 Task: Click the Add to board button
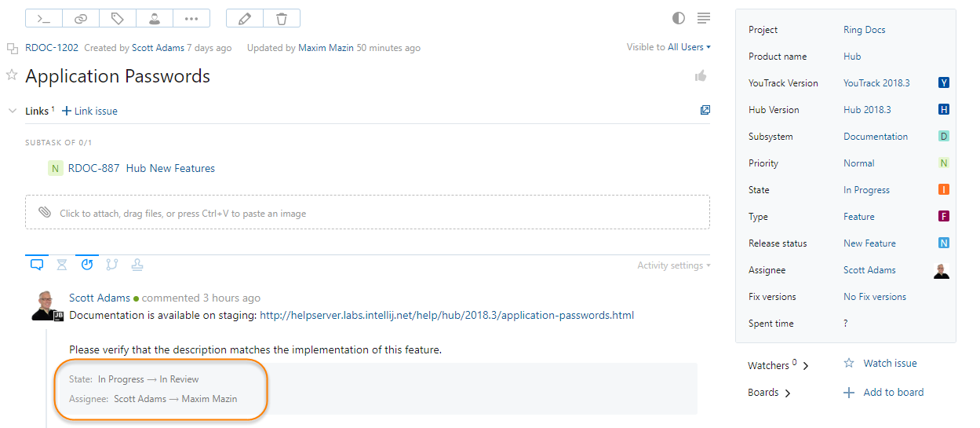[884, 393]
